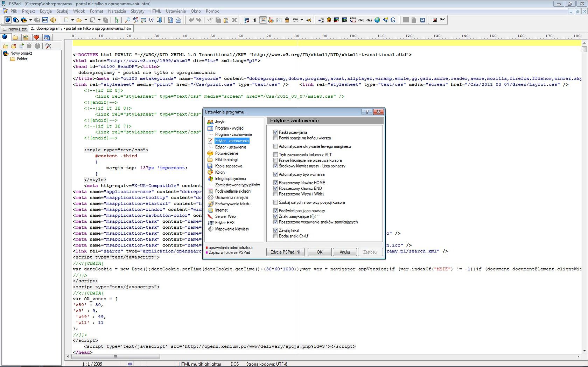588x367 pixels.
Task: Open the Plik menu
Action: [14, 11]
